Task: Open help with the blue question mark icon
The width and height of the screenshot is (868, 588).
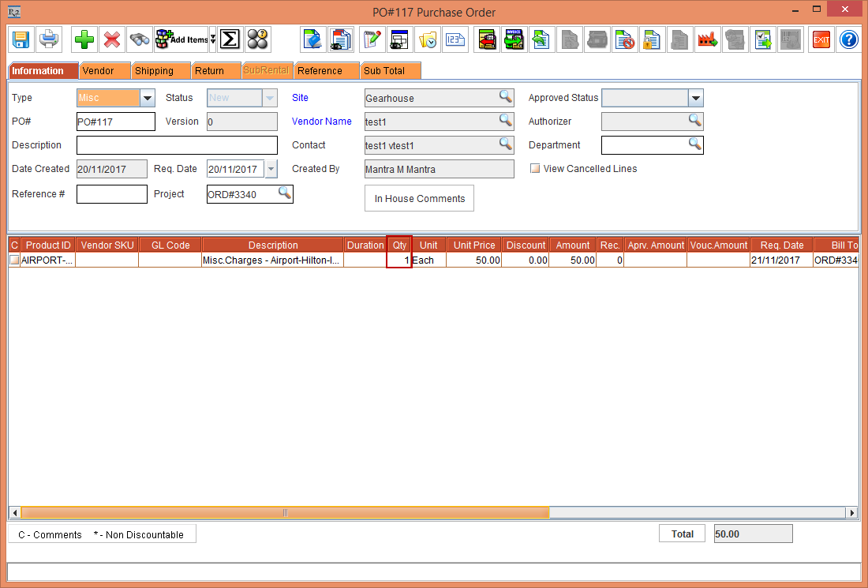Action: (x=848, y=39)
